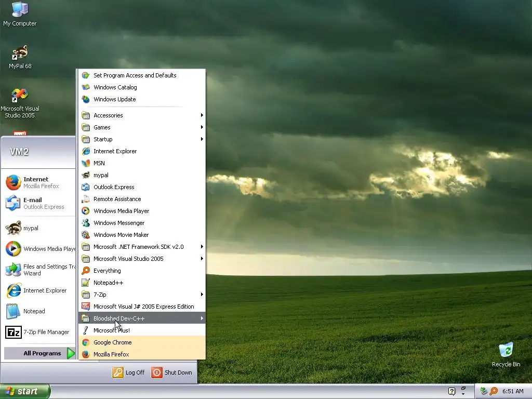Click the network connection tray icon
Image resolution: width=532 pixels, height=399 pixels.
484,391
